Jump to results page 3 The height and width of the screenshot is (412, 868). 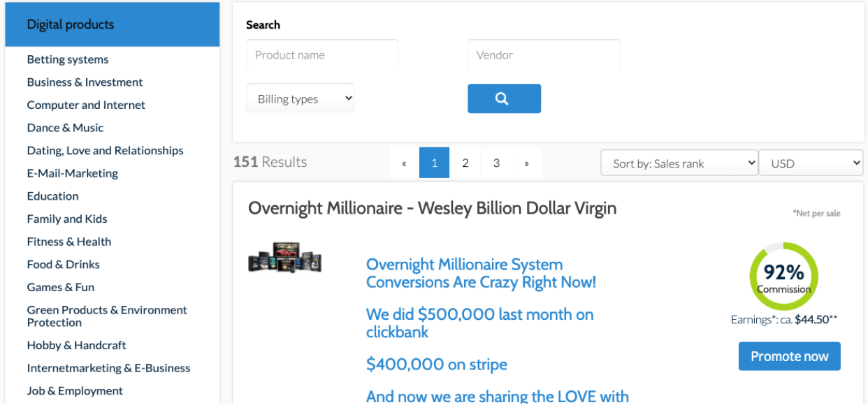tap(496, 163)
